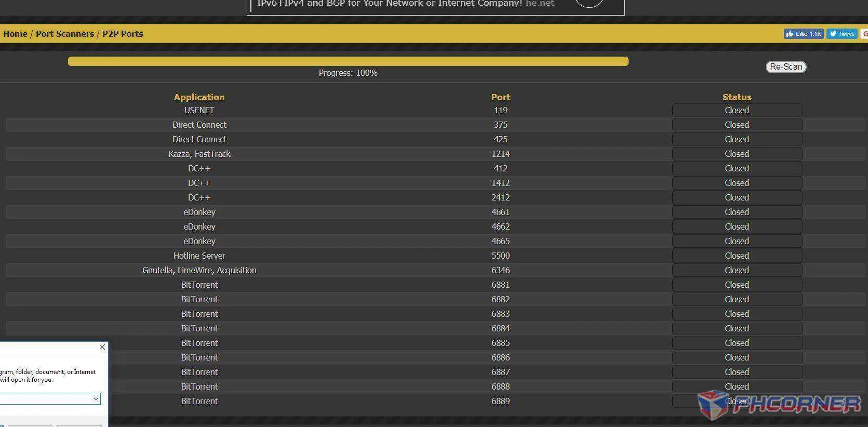Click port number 6882

coord(501,299)
